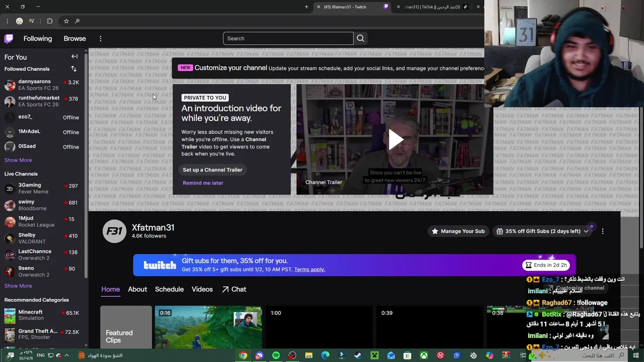Viewport: 644px width, 362px height.
Task: Open a new browser tab
Action: point(306,7)
